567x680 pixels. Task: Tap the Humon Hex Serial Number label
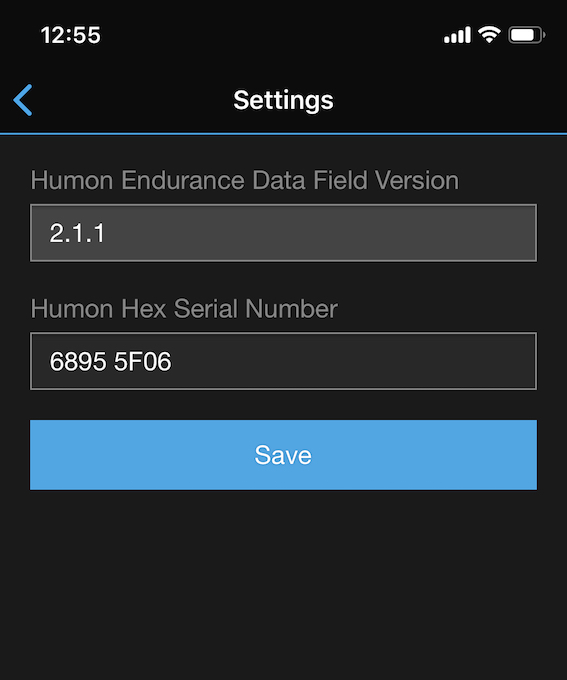184,309
